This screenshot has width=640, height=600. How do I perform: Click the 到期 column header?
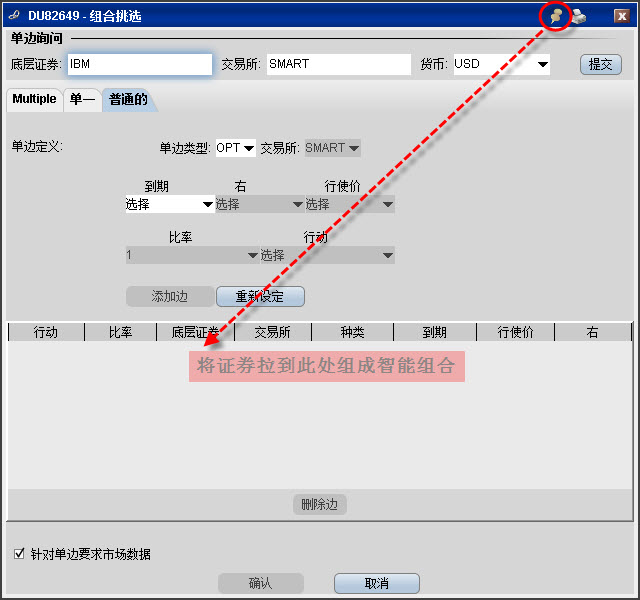click(x=434, y=332)
